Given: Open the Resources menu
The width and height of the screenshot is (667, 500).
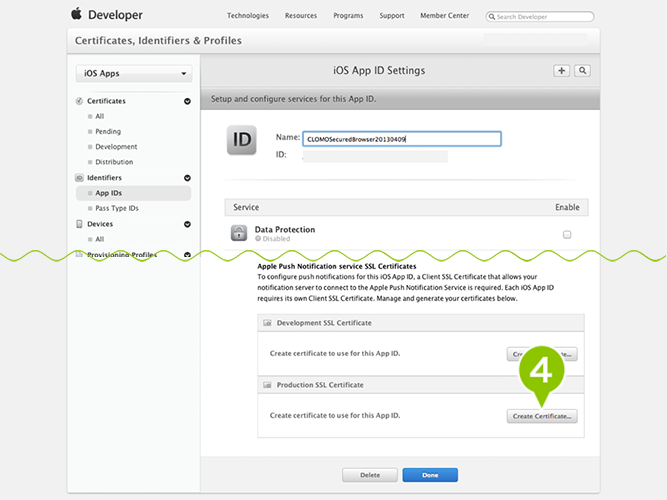Looking at the screenshot, I should click(301, 16).
